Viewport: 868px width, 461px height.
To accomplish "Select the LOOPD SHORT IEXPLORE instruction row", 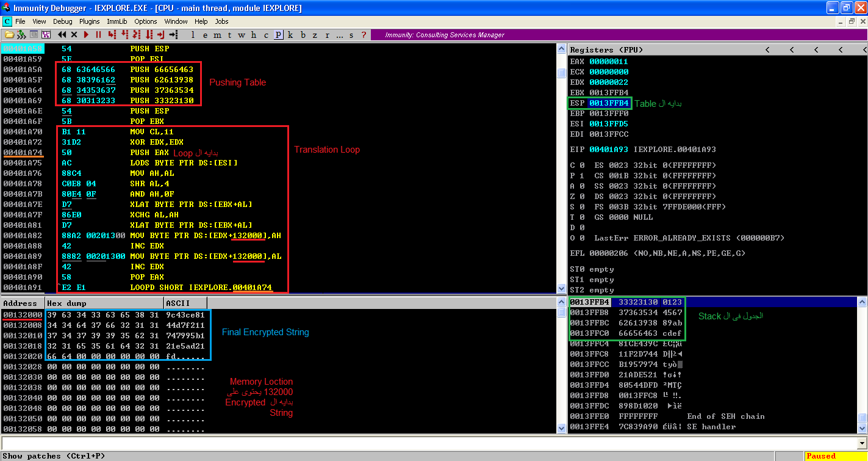I will click(278, 288).
